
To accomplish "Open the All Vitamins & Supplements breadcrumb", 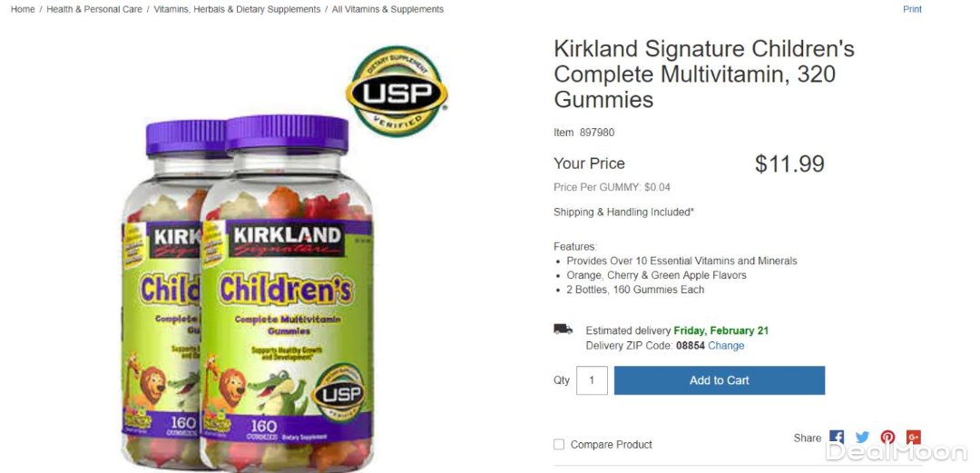I will click(x=387, y=9).
